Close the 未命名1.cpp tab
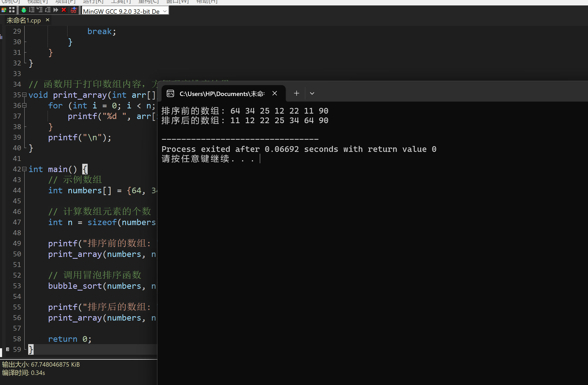The width and height of the screenshot is (588, 385). [x=47, y=20]
